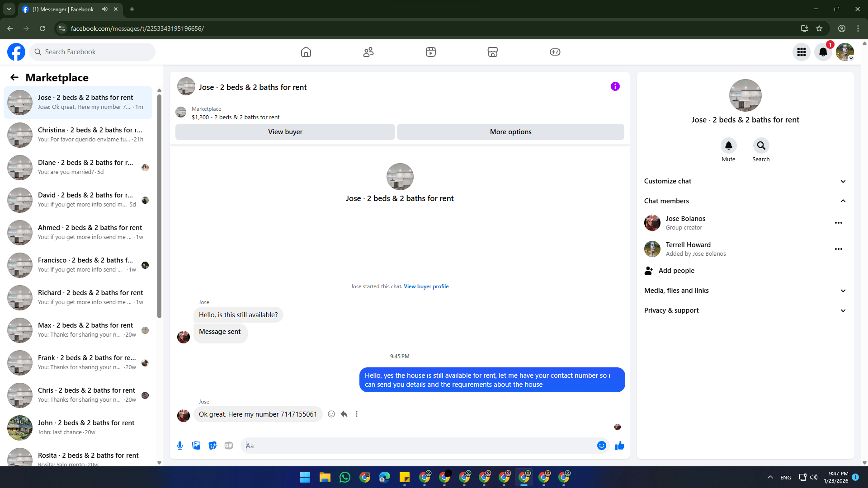
Task: Attach a file using the photo icon
Action: (196, 446)
